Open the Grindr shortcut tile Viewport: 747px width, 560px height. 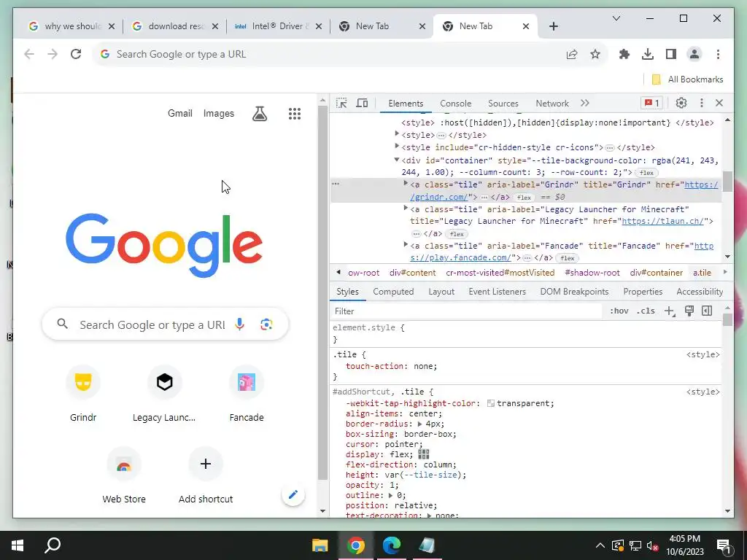point(83,393)
